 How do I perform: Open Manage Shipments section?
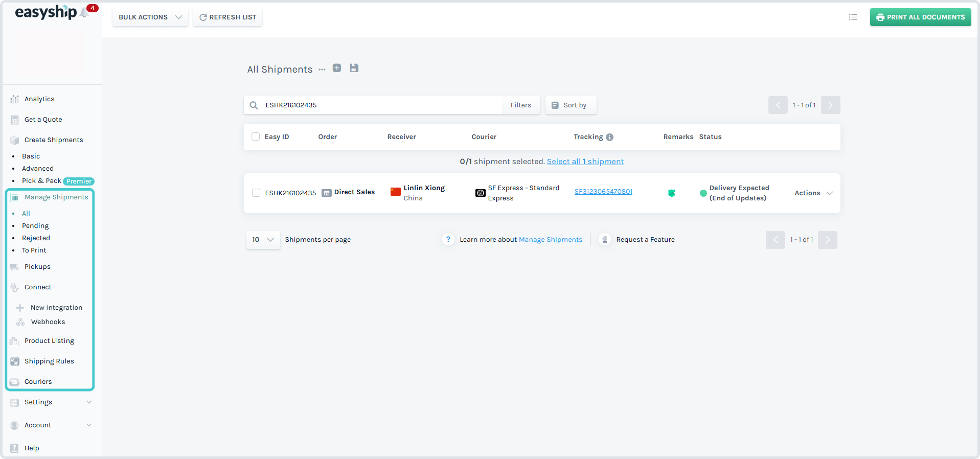click(56, 197)
